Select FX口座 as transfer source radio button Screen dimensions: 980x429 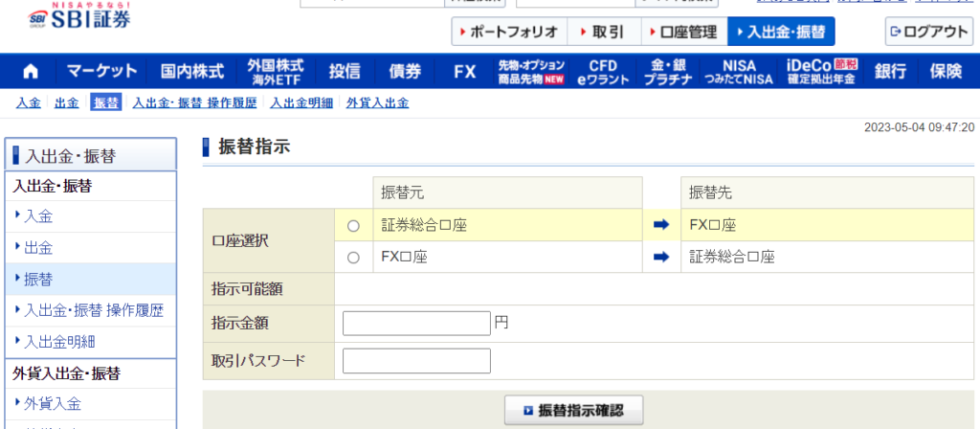tap(353, 258)
